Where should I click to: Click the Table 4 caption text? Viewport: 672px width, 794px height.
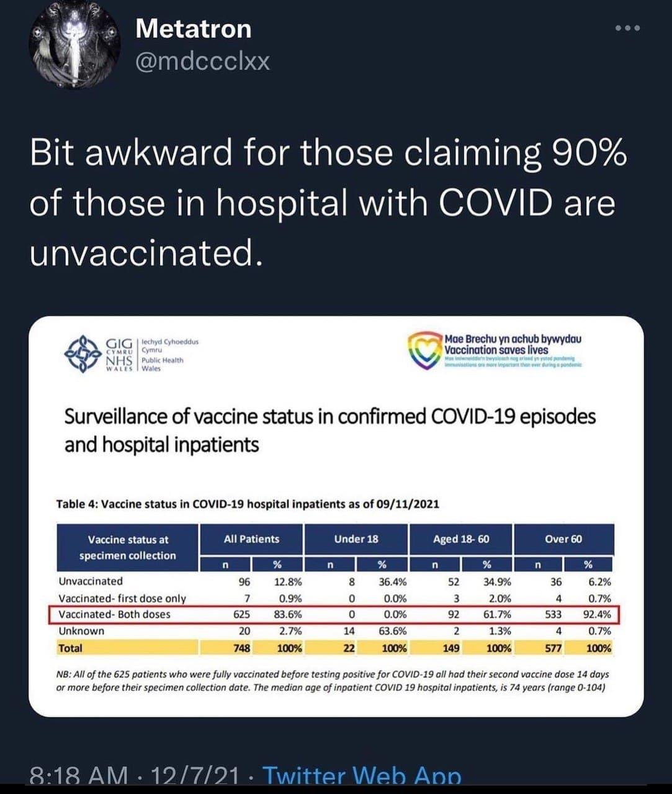[x=248, y=504]
